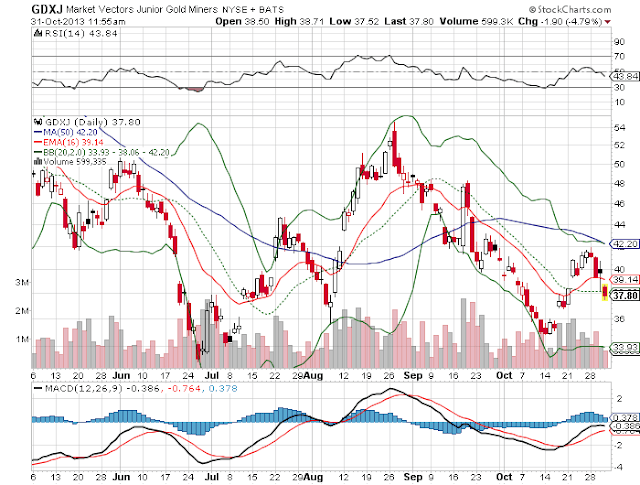Click the 54 price level on right axis
640x485 pixels.
[619, 128]
